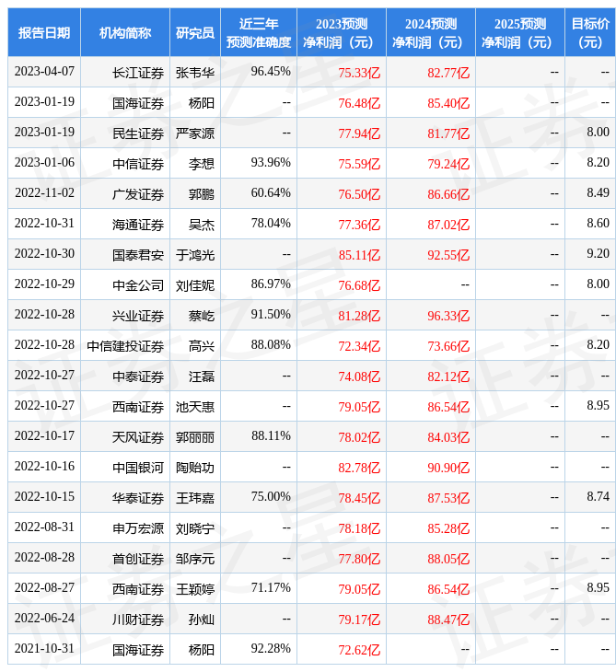616x672 pixels.
Task: Select date cell 2021-10-31
Action: tap(44, 649)
